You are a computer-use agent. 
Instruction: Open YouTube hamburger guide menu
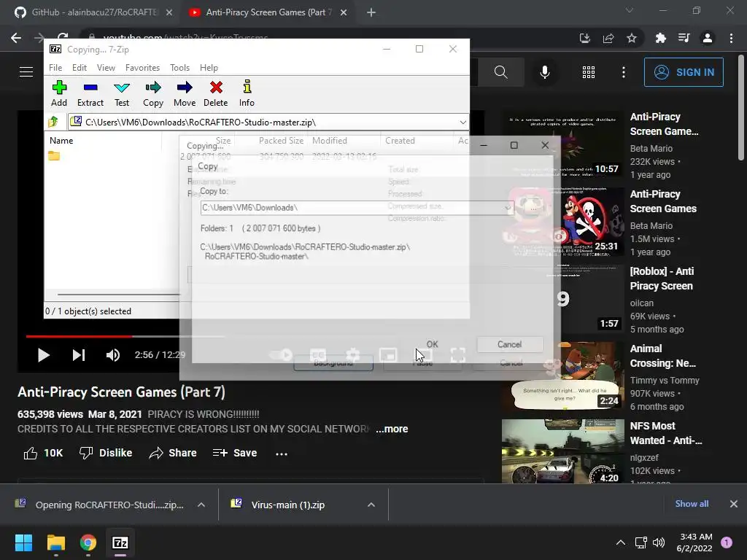pos(26,72)
